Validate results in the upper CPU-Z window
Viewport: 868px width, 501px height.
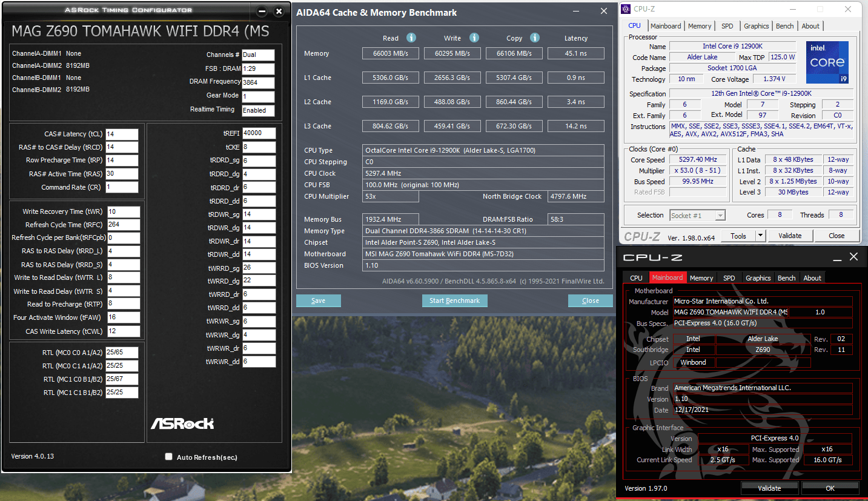click(790, 235)
